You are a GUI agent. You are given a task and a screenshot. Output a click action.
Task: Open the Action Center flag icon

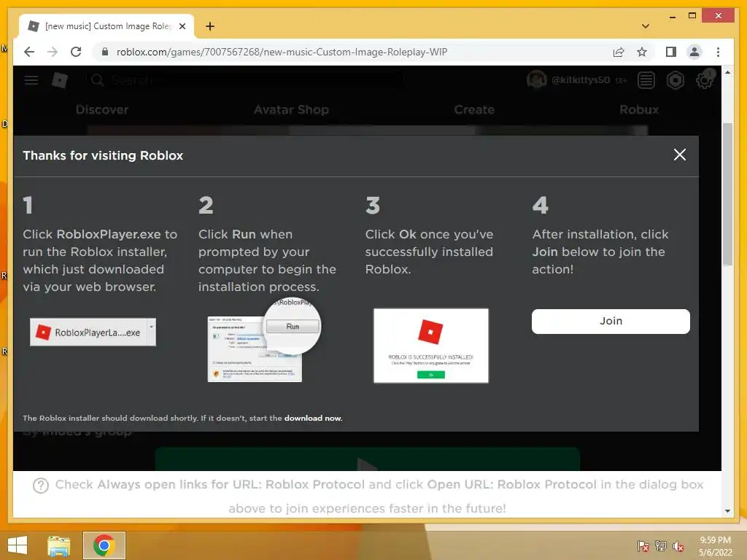[x=643, y=545]
